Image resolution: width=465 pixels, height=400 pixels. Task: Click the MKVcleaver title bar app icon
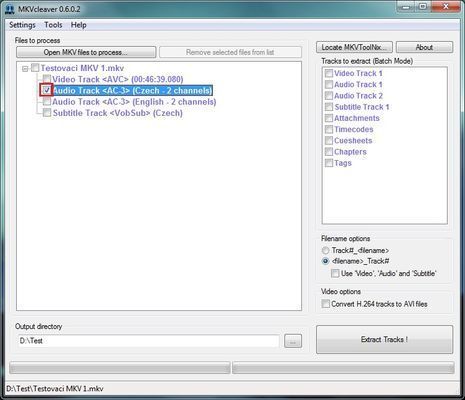pos(10,9)
